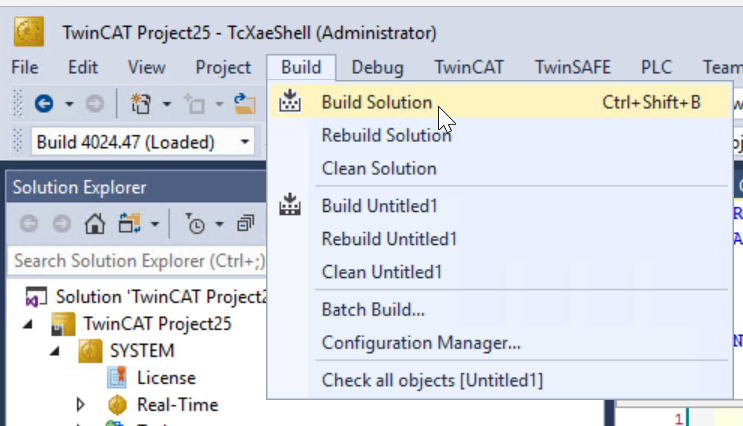Click the Sync with Active Document icon

(129, 224)
